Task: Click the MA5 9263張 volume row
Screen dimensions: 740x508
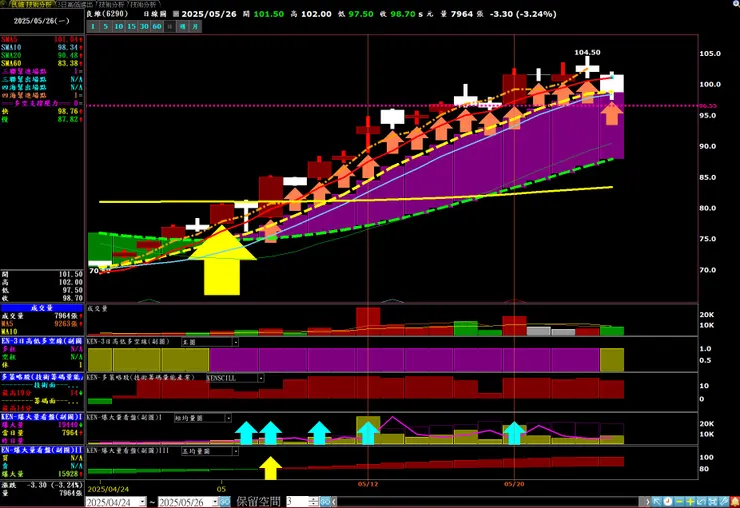Action: point(42,324)
